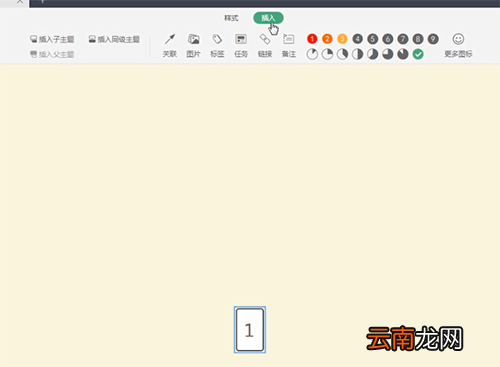Click 插入同级主题 button
This screenshot has height=367, width=500.
point(114,39)
